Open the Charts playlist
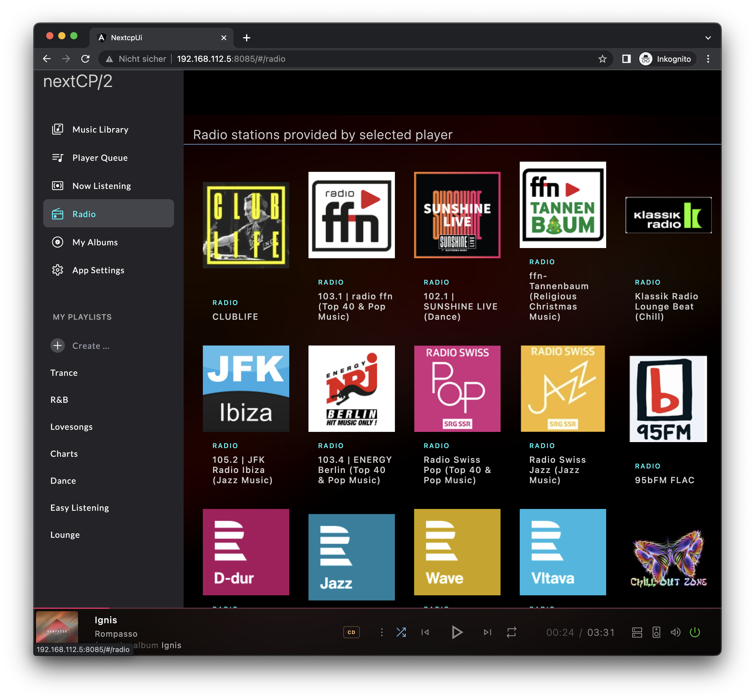Image resolution: width=755 pixels, height=700 pixels. [x=64, y=453]
